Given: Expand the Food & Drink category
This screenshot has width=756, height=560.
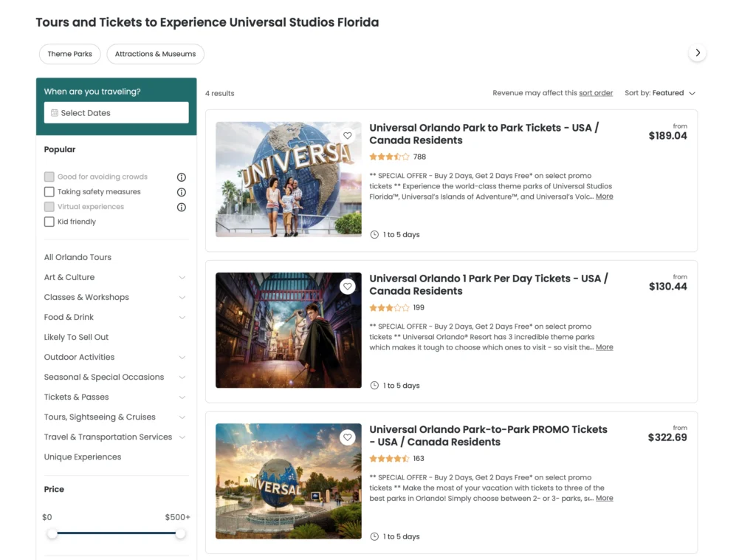Looking at the screenshot, I should [x=182, y=318].
